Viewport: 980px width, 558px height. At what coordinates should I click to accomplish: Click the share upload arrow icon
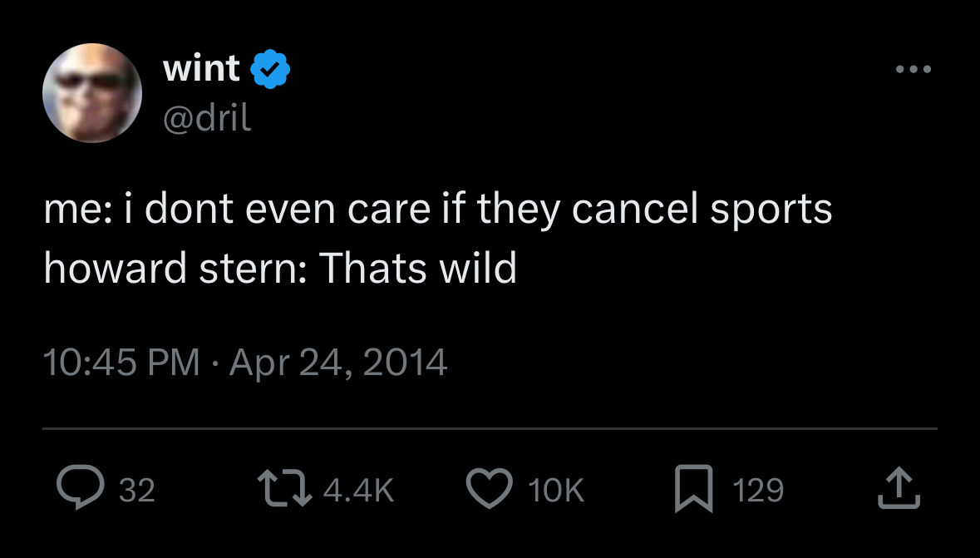(899, 489)
